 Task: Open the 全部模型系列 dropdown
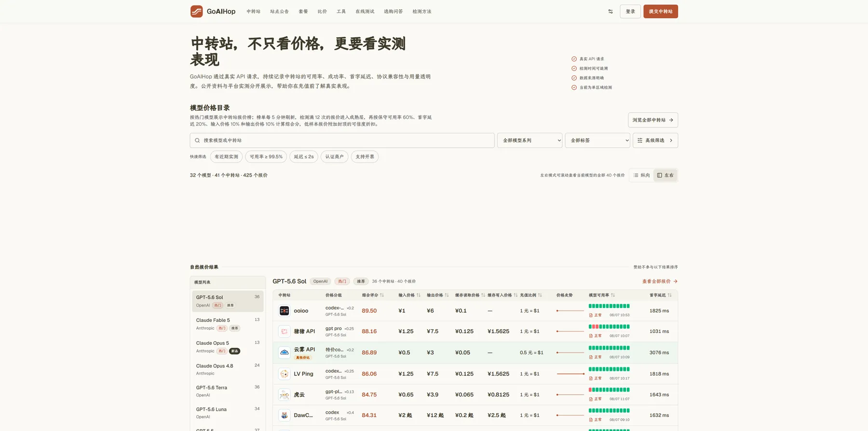(529, 140)
